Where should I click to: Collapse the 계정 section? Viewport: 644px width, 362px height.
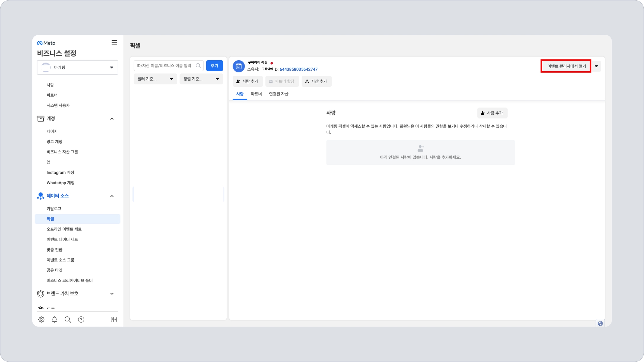pyautogui.click(x=112, y=119)
